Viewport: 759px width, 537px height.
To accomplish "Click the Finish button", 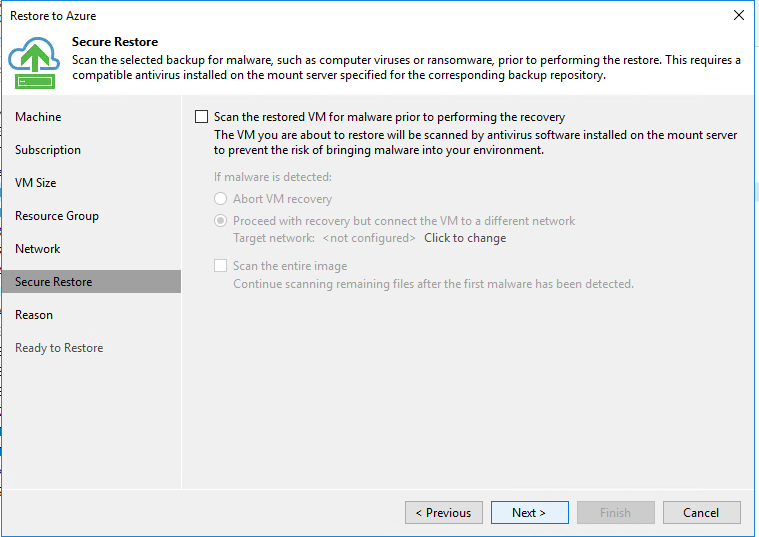I will [616, 512].
